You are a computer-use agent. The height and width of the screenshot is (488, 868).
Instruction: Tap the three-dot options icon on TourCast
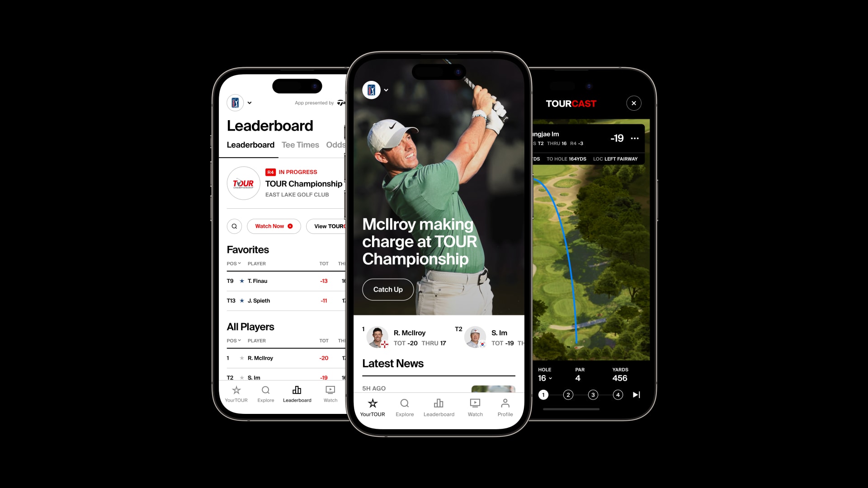636,138
